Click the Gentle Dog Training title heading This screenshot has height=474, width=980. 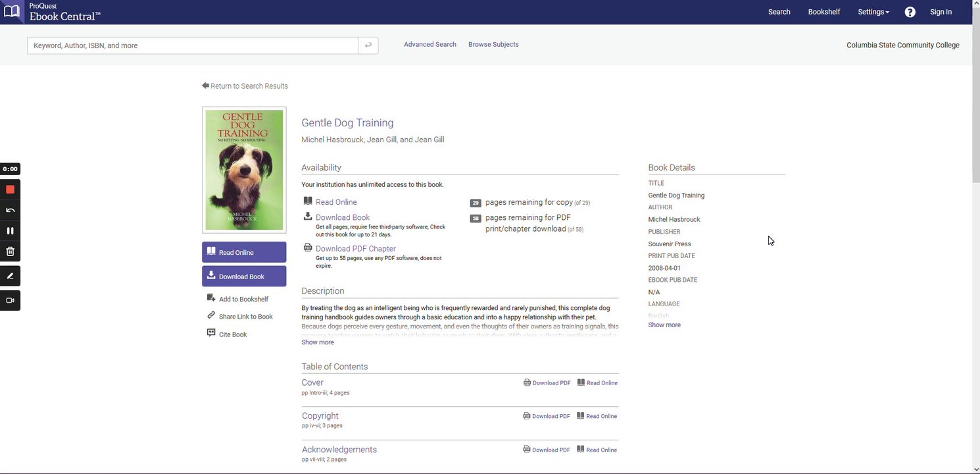click(347, 122)
